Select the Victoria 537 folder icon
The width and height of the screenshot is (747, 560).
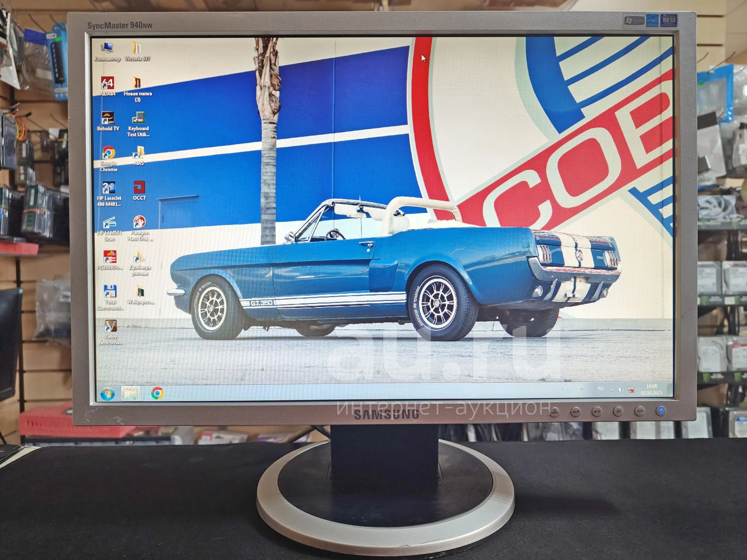pyautogui.click(x=137, y=48)
